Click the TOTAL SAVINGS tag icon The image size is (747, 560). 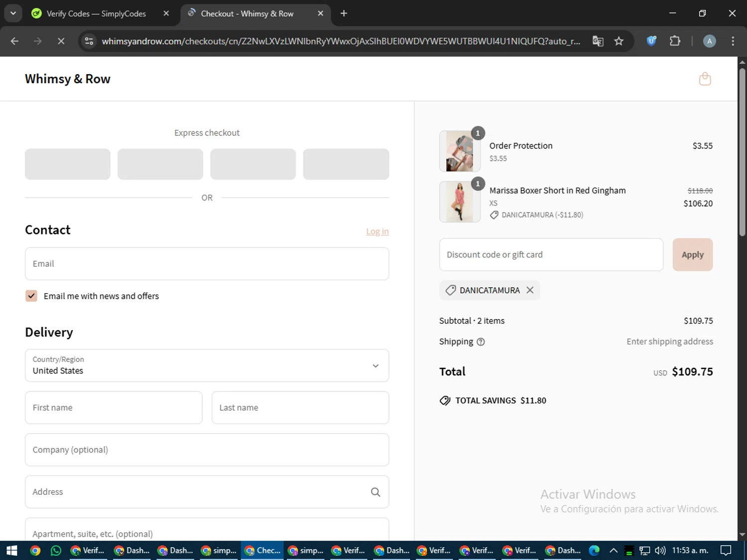(x=445, y=401)
